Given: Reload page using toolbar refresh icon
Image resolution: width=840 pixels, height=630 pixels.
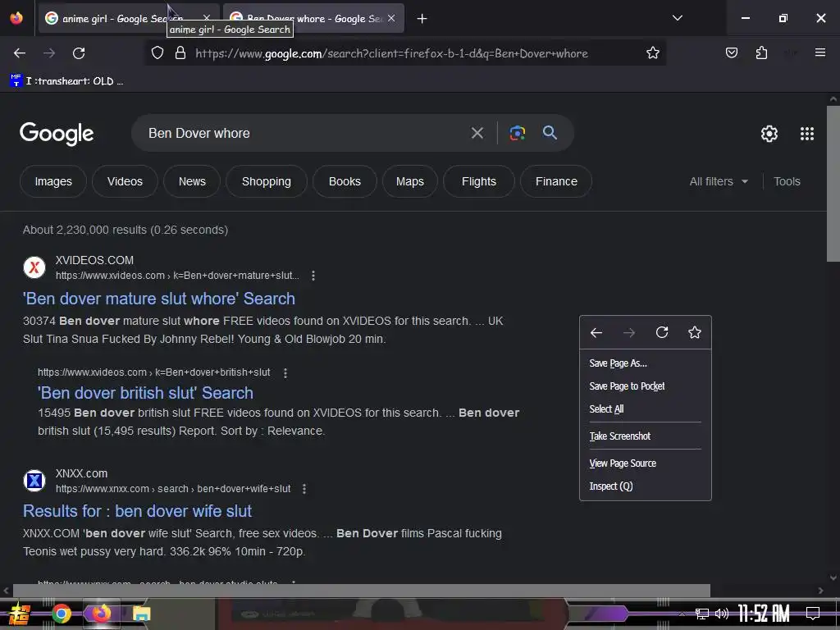Looking at the screenshot, I should tap(79, 53).
